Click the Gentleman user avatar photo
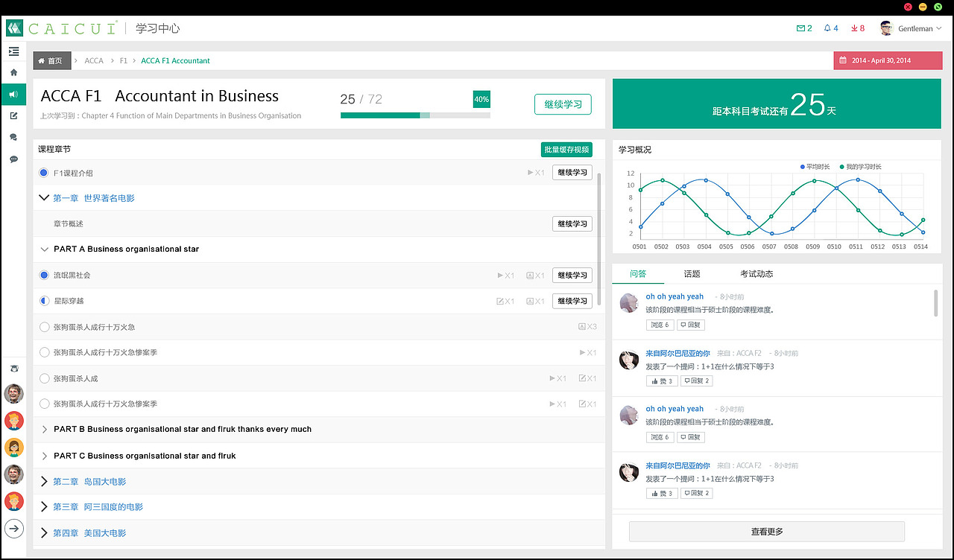Screen dimensions: 954x560 click(886, 28)
